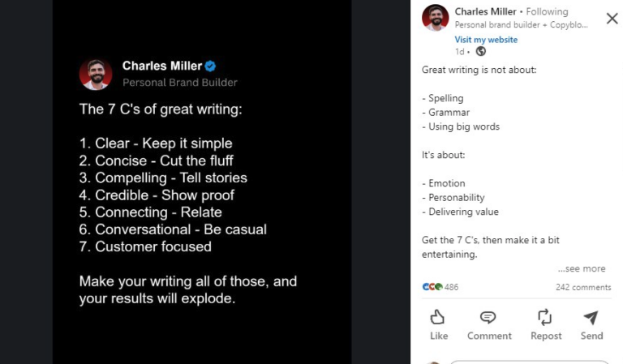Viewport: 623px width, 364px height.
Task: Close the post viewer with the X
Action: (612, 19)
